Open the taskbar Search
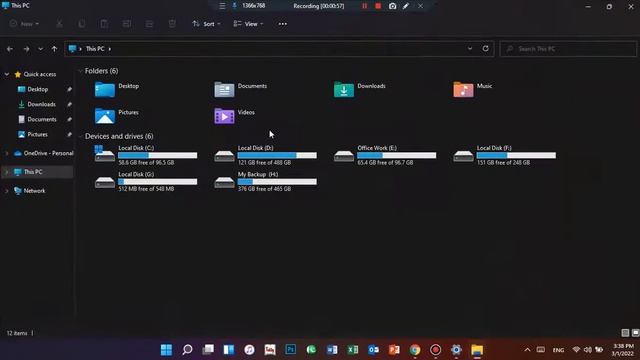Viewport: 640px width, 360px height. tap(187, 350)
